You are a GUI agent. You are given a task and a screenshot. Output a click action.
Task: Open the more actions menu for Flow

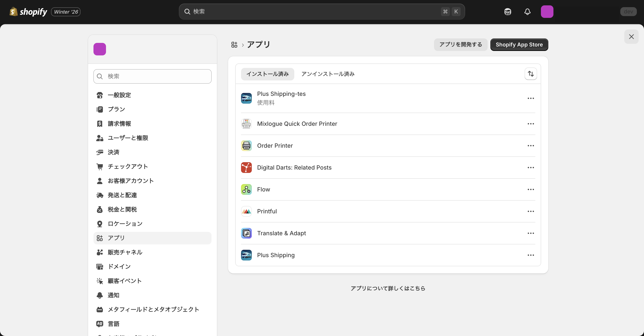point(530,189)
